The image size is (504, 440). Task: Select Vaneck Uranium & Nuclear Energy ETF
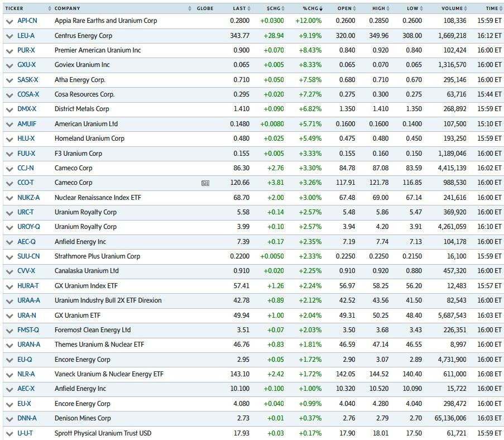[x=109, y=374]
